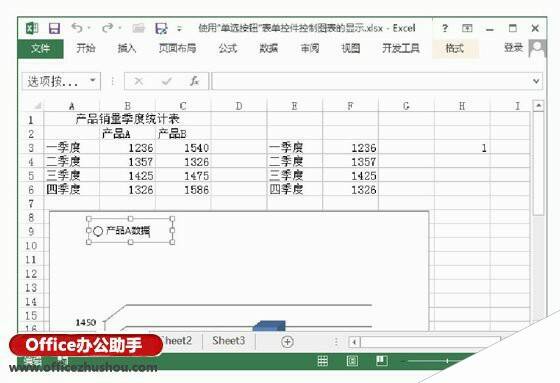This screenshot has height=383, width=560.
Task: Open the redo history dropdown arrow
Action: 120,28
